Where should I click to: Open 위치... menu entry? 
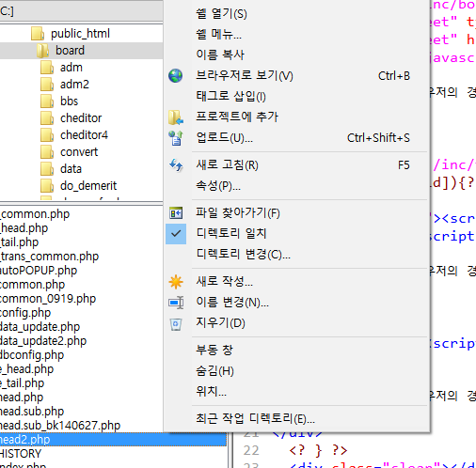click(211, 392)
